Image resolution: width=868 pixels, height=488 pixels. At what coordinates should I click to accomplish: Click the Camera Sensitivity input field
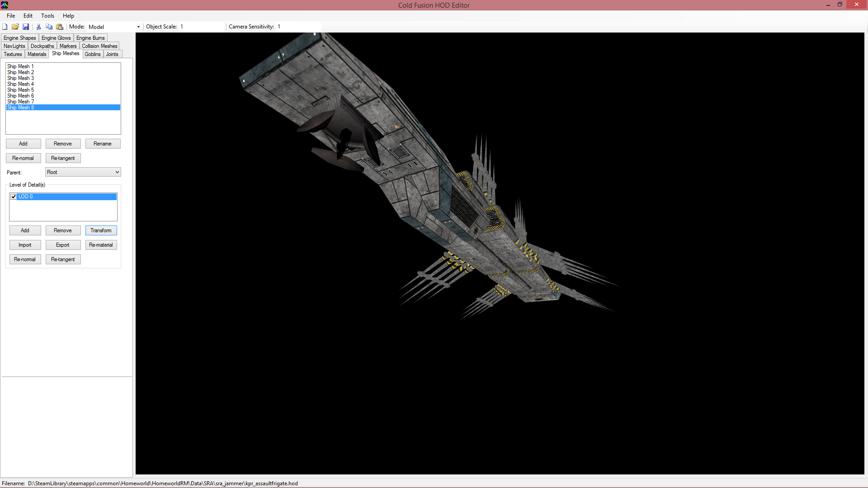tap(298, 27)
